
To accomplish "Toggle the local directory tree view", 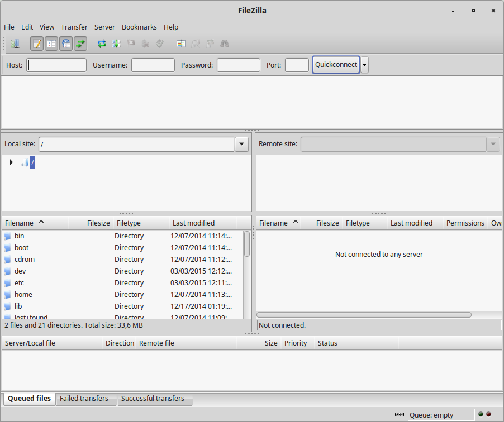I will [51, 44].
